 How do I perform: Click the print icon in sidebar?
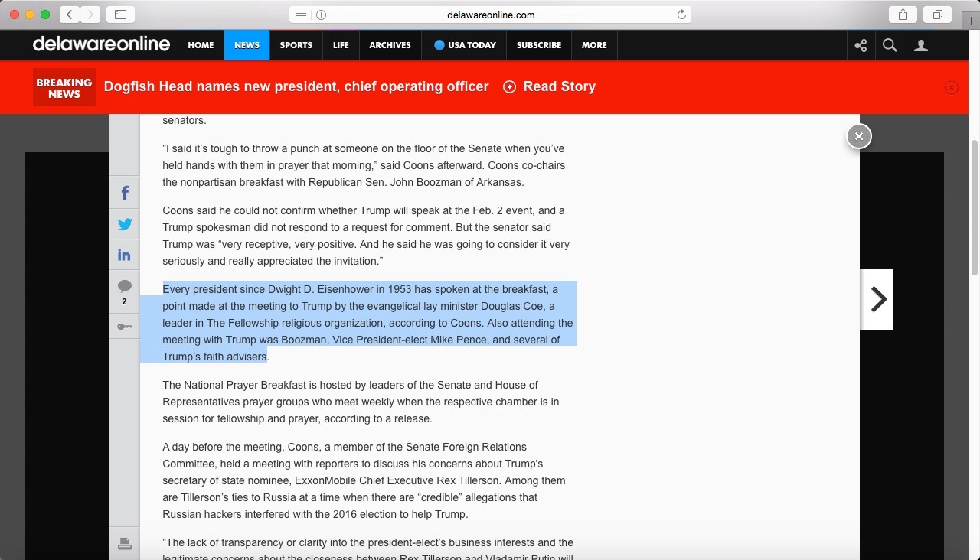(x=125, y=544)
